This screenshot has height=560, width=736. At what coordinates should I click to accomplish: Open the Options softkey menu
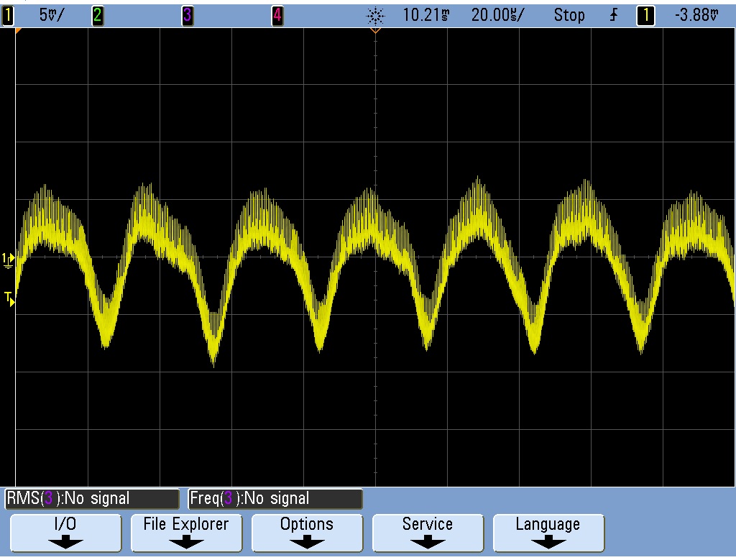coord(307,533)
